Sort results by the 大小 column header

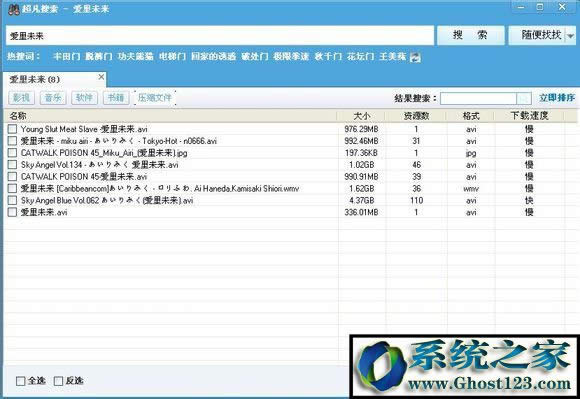click(x=361, y=116)
